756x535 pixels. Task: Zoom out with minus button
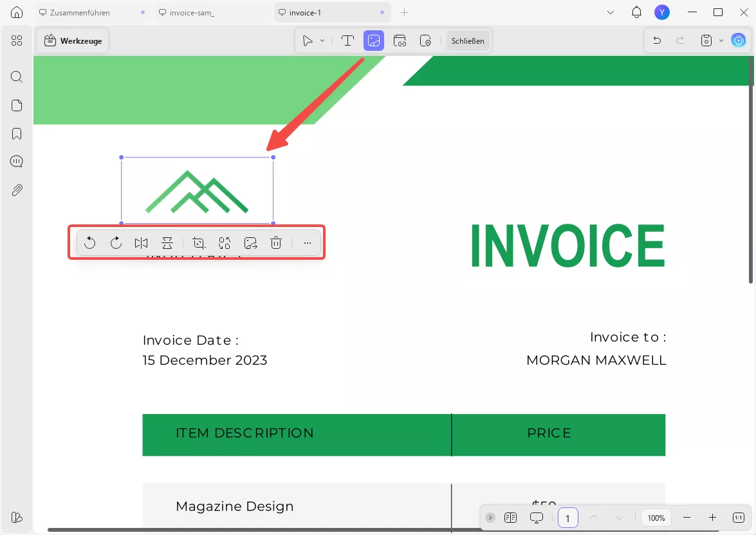tap(687, 518)
